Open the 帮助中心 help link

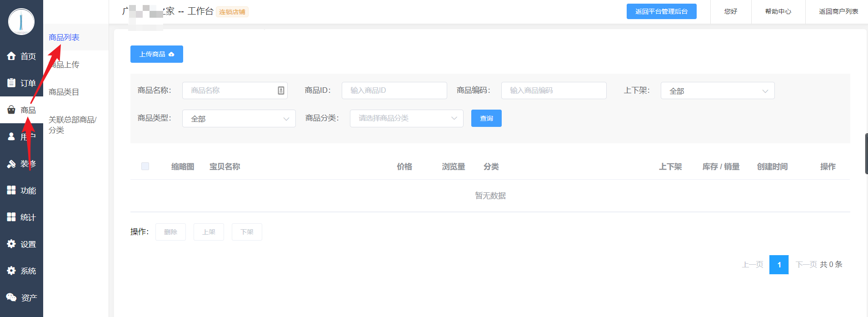pyautogui.click(x=778, y=11)
